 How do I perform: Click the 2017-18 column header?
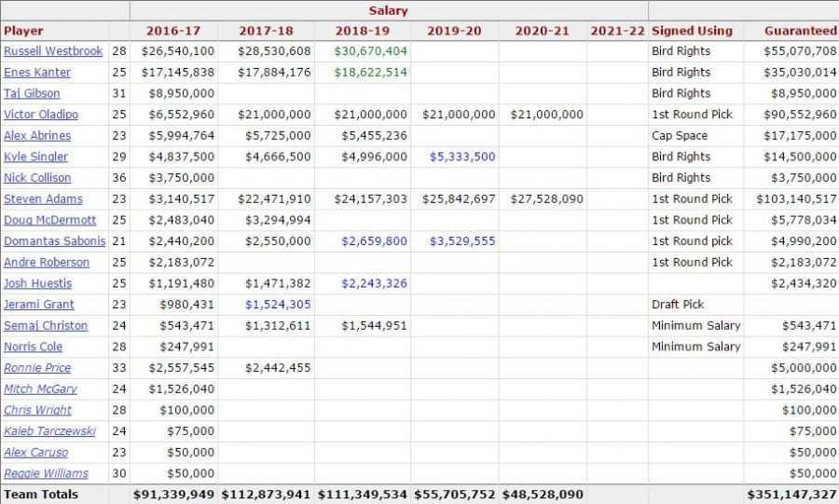(x=266, y=31)
